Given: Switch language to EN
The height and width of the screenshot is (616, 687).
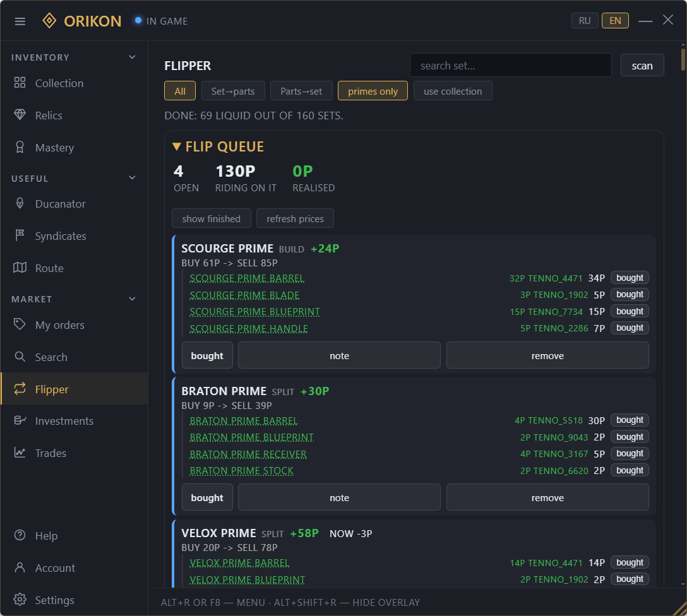Looking at the screenshot, I should (615, 21).
